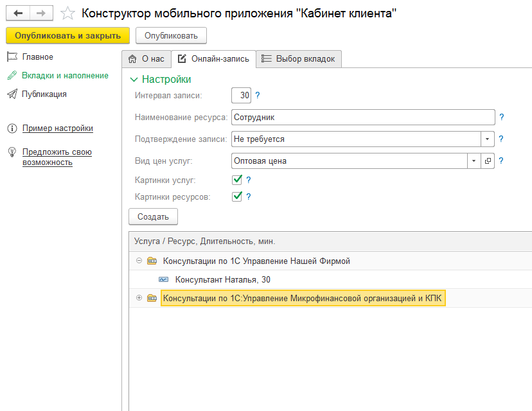Switch to the О нас tab
532x411 pixels.
click(146, 59)
